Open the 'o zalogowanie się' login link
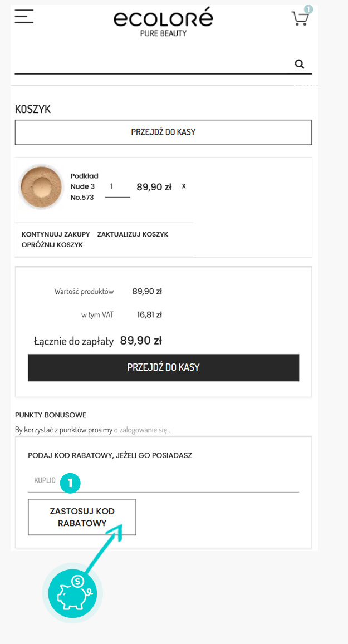 (x=141, y=430)
